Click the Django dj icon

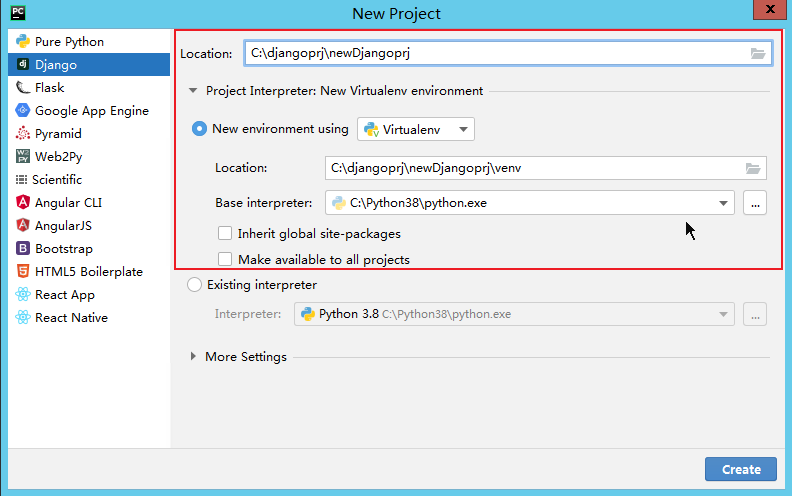[x=23, y=64]
